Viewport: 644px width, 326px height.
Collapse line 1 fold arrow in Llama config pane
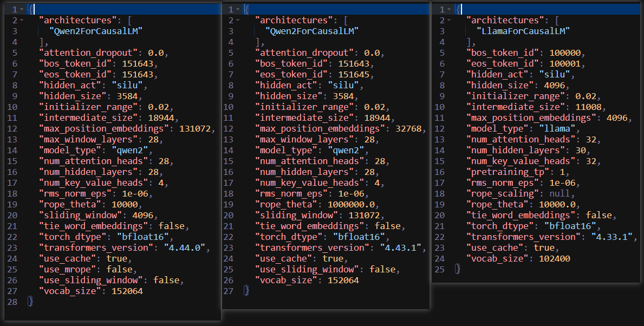[x=450, y=9]
